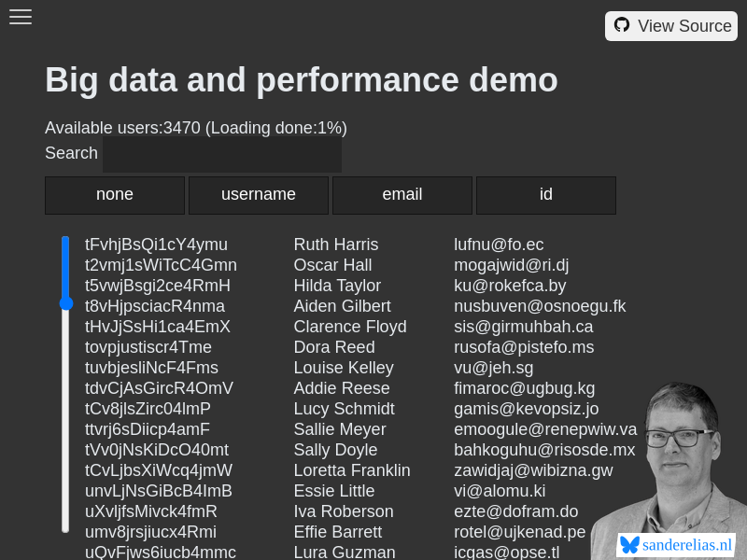747x560 pixels.
Task: Click the Twitter bird icon near sanderelias.nl
Action: coord(628,544)
